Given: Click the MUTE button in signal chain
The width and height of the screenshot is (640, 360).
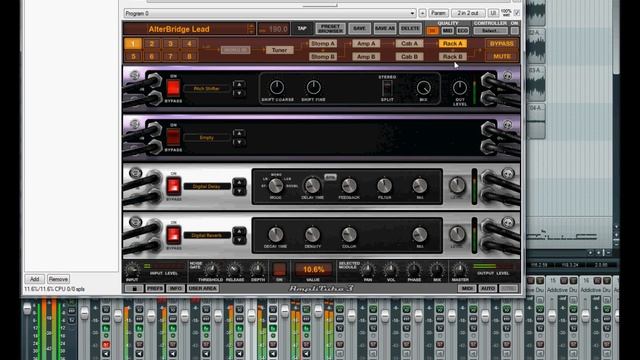Looking at the screenshot, I should [502, 57].
